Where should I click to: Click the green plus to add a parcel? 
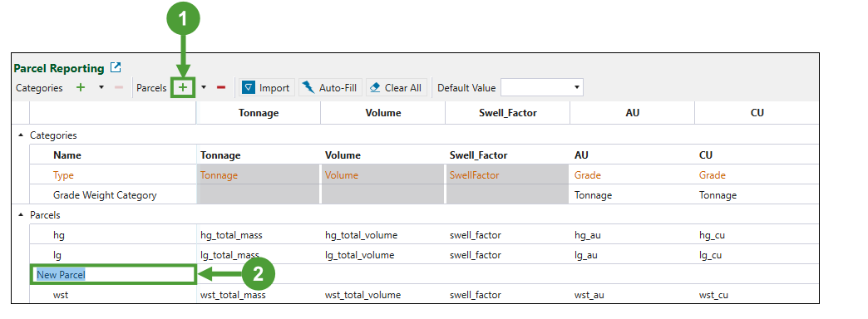(183, 87)
